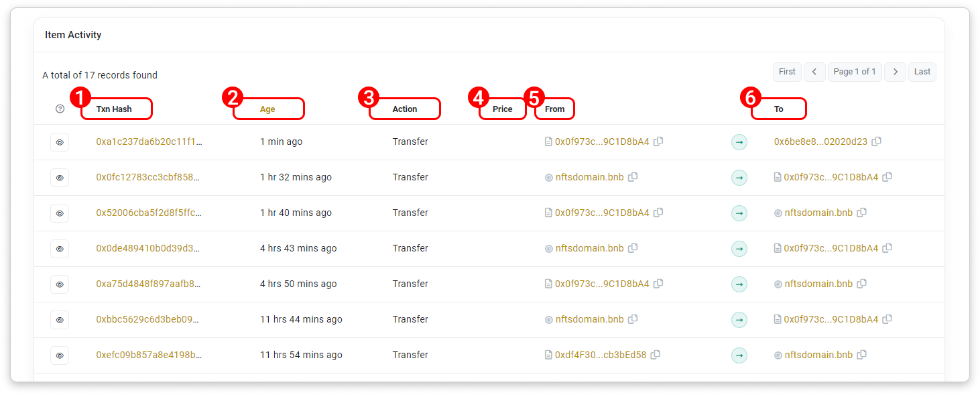The image size is (980, 395).
Task: Copy 0xdf4F30...cb3bEd58 address
Action: (656, 355)
